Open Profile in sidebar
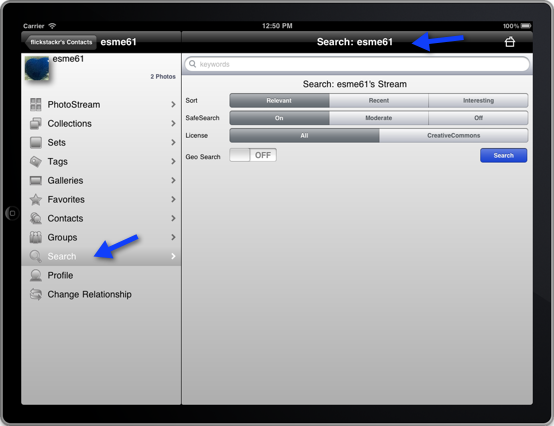554x426 pixels. tap(101, 276)
